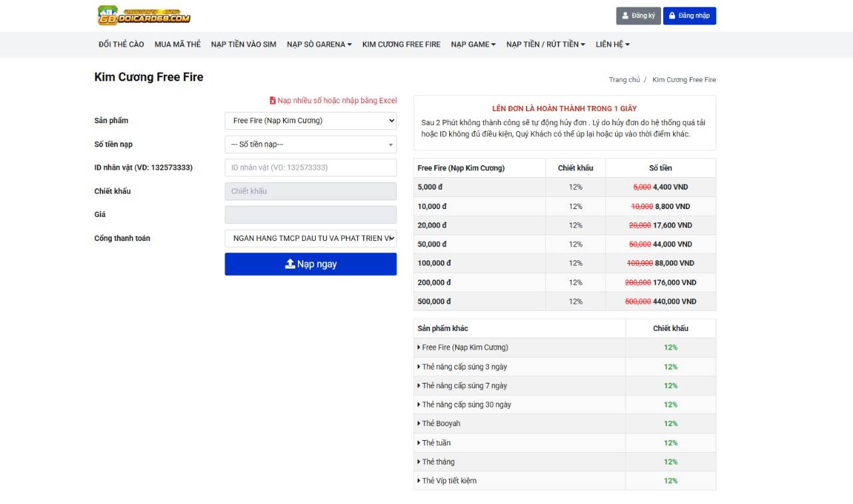Click the Kim Cương Free Fire page heading
This screenshot has width=853, height=504.
(149, 77)
